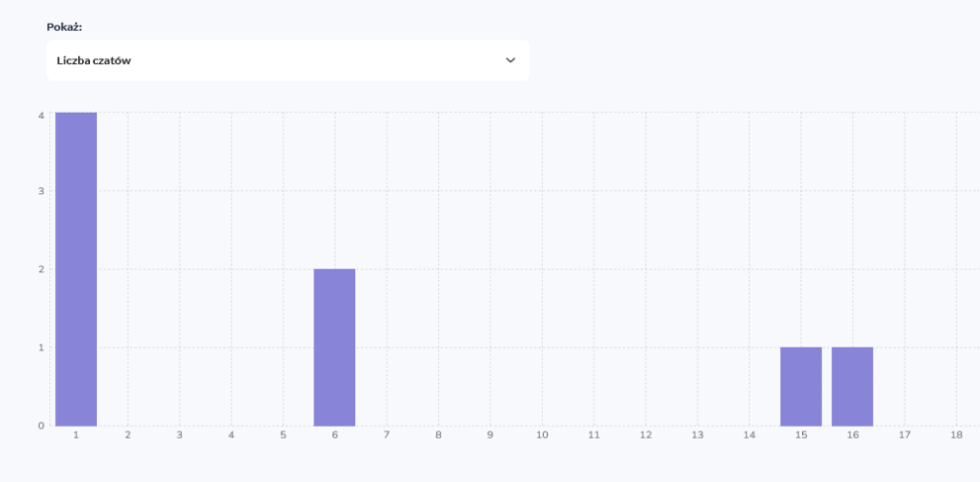Select the bar for day 16
The image size is (980, 482).
point(852,386)
